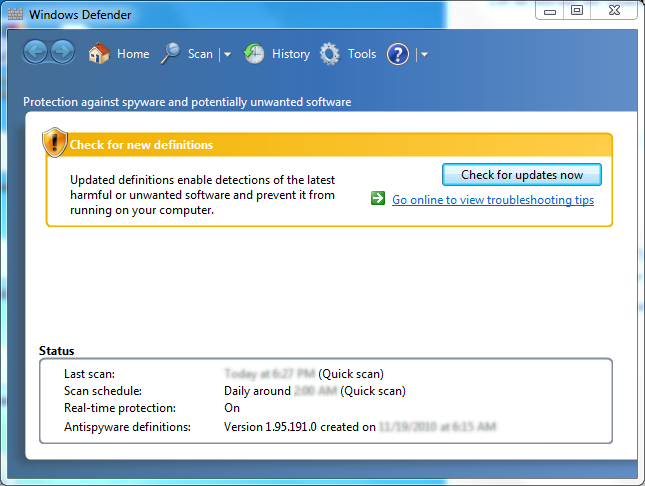This screenshot has height=486, width=645.
Task: Click green arrow icon beside troubleshooting link
Action: pyautogui.click(x=378, y=199)
